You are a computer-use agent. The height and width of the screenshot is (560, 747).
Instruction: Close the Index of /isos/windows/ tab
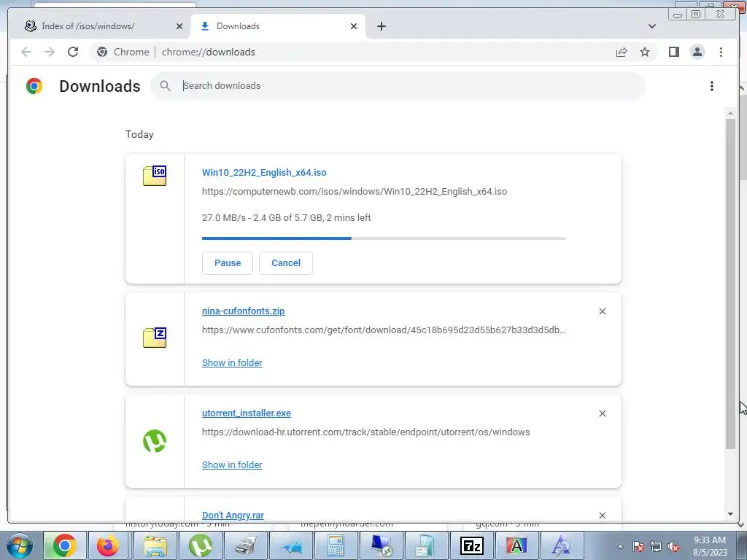[x=179, y=26]
